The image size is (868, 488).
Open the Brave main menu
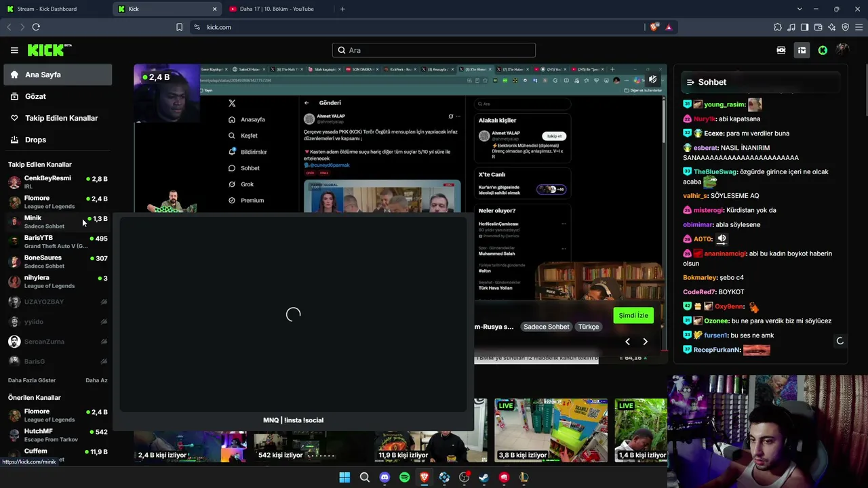[859, 27]
